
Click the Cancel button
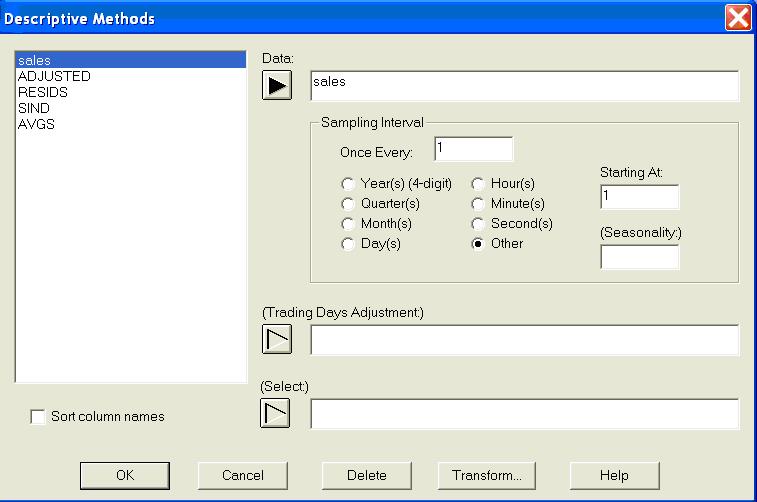click(x=243, y=475)
